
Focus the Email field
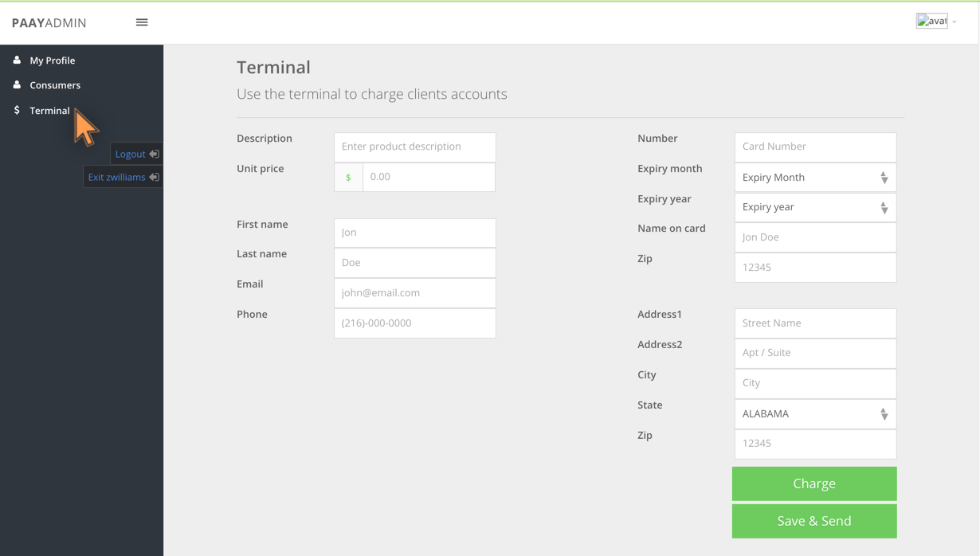point(415,292)
